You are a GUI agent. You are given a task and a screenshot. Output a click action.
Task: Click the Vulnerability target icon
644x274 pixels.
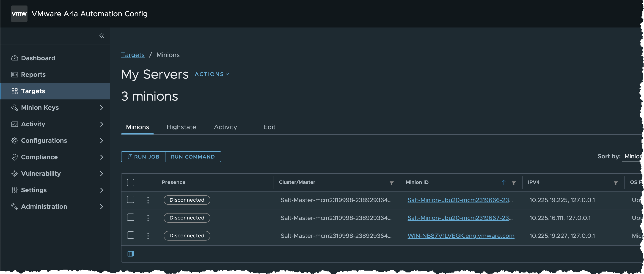tap(14, 174)
